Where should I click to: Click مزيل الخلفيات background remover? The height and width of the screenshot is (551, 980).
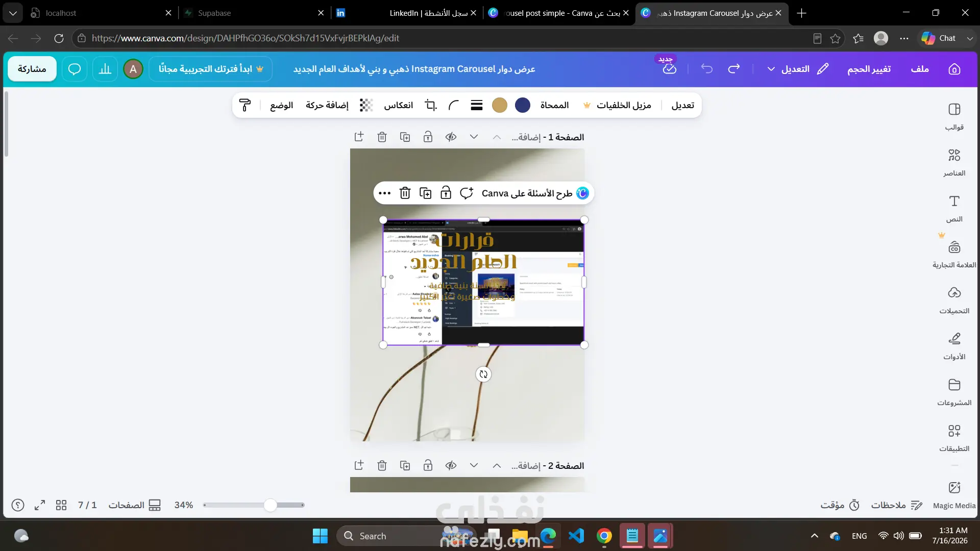coord(617,105)
